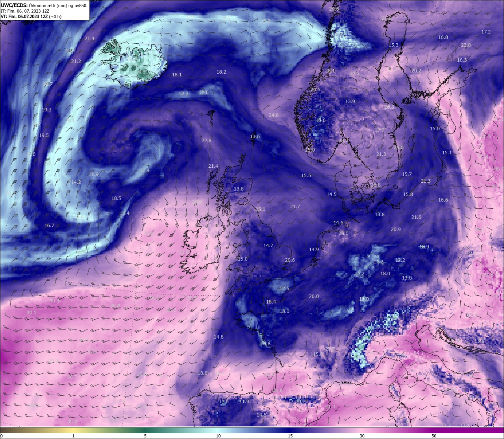Click the map value '21.2' west of Iceland
Viewport: 504px width, 439px height.
coord(76,61)
